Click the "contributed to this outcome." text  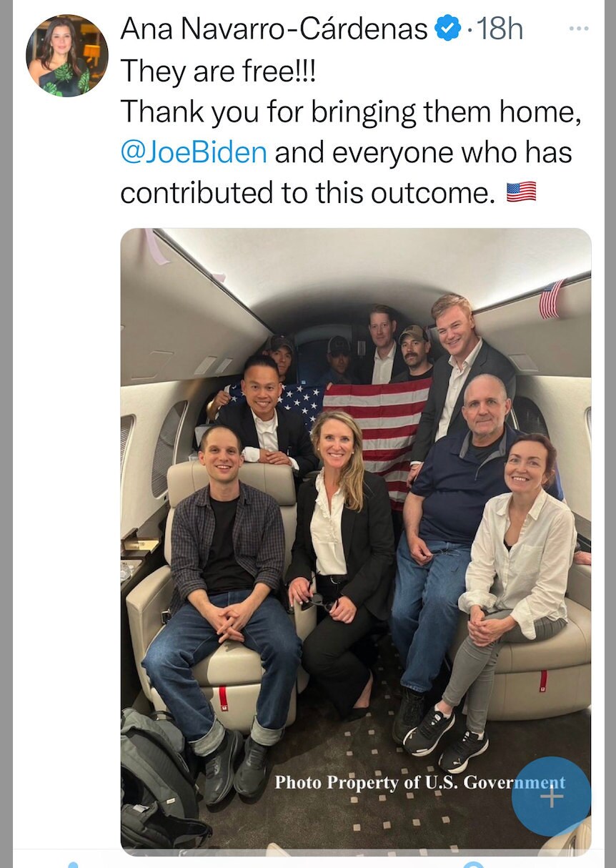[x=307, y=193]
